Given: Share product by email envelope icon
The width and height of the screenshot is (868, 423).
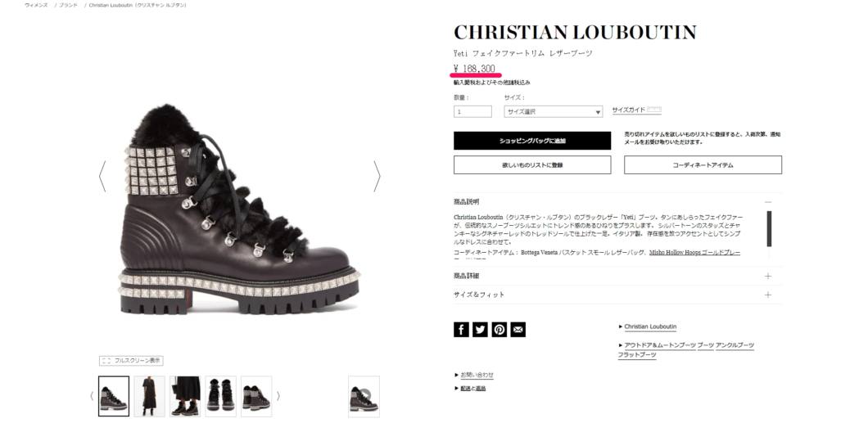Looking at the screenshot, I should click(518, 330).
